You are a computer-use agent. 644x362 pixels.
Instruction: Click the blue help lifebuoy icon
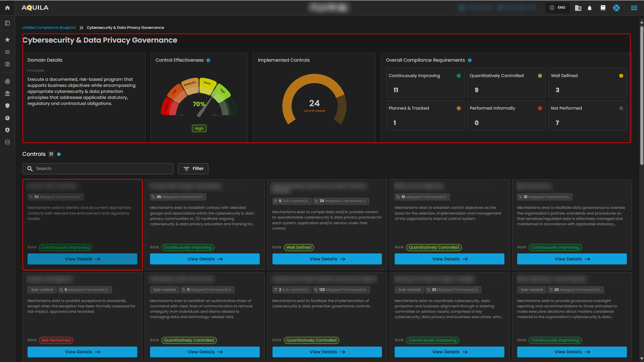616,8
